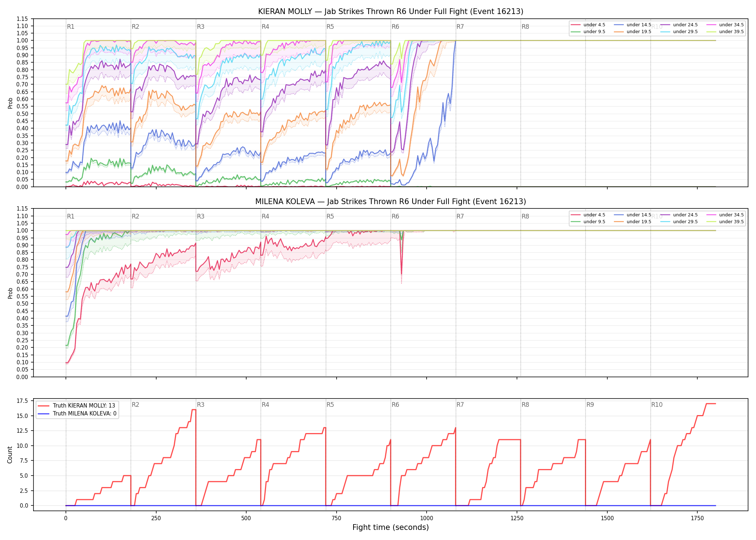
Task: Click the R6 round marker in Kieran Molly chart
Action: pos(395,27)
